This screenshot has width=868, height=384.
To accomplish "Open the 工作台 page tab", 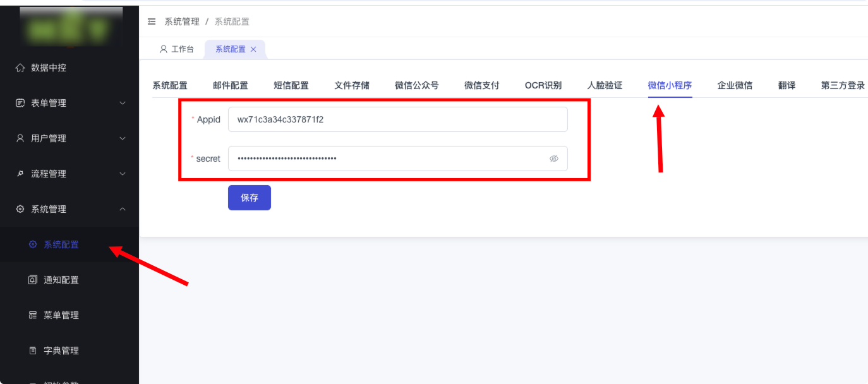I will 177,49.
